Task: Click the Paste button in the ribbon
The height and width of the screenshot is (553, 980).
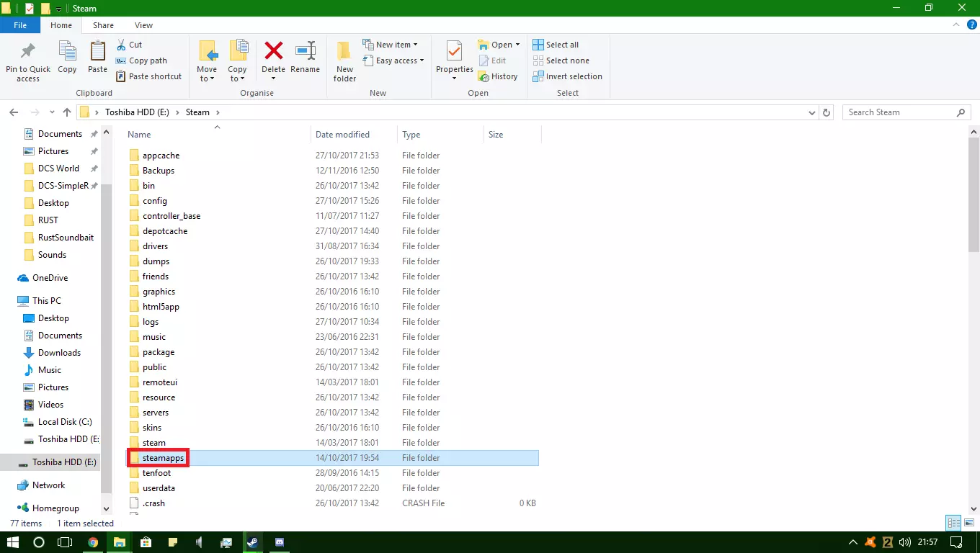Action: [97, 58]
